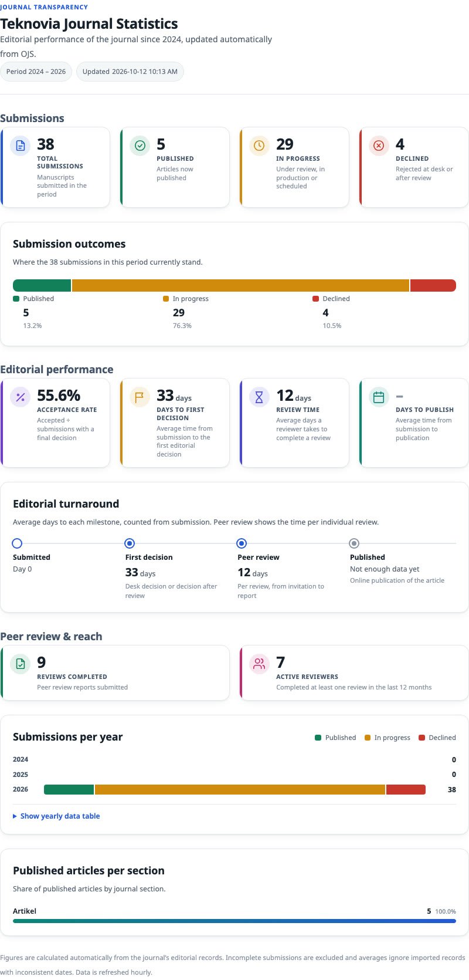The image size is (469, 980).
Task: Click the Day 0 text under Submitted
Action: click(22, 569)
